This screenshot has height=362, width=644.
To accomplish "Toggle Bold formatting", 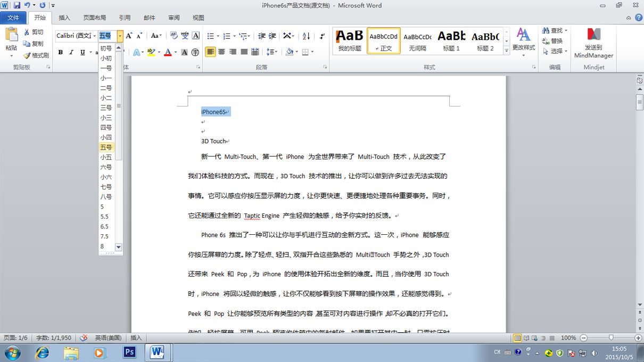I will click(61, 52).
